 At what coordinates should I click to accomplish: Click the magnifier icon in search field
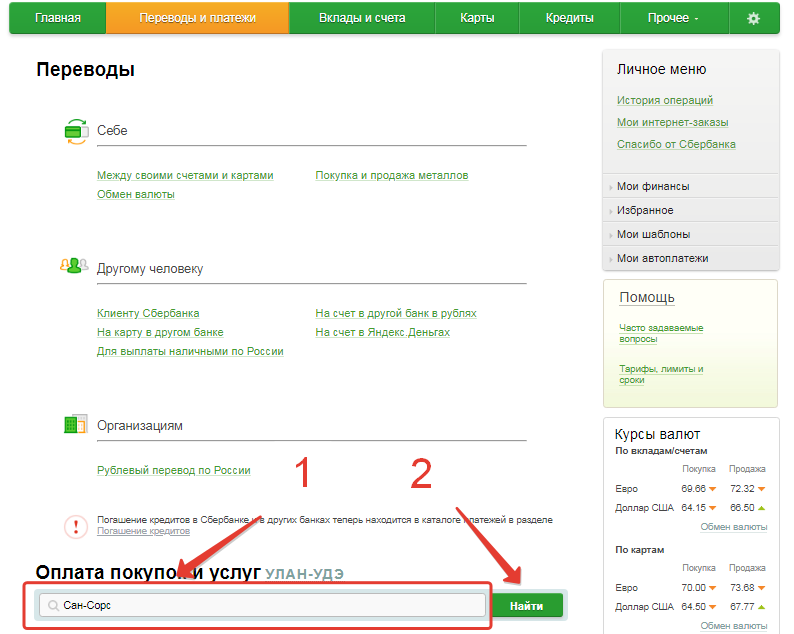(53, 605)
